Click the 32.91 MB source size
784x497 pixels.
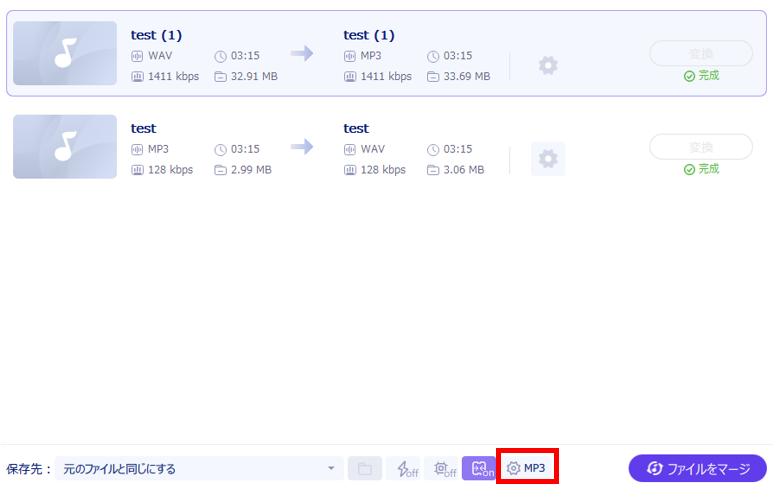[x=254, y=76]
